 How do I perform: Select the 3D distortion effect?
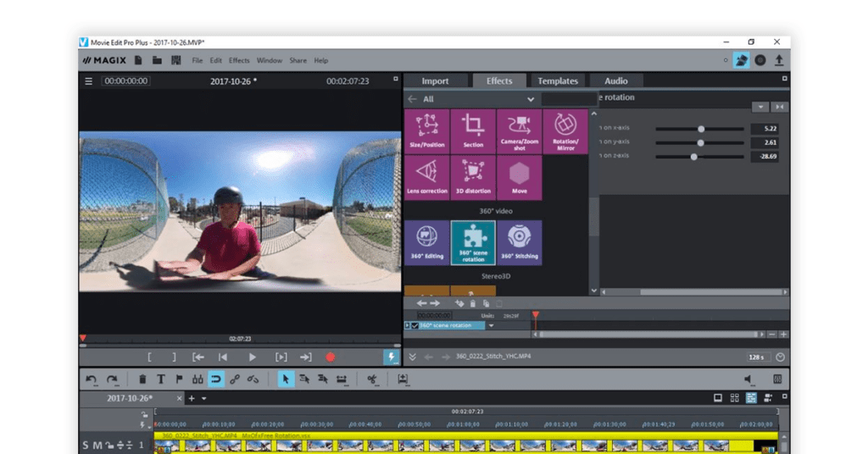click(473, 178)
